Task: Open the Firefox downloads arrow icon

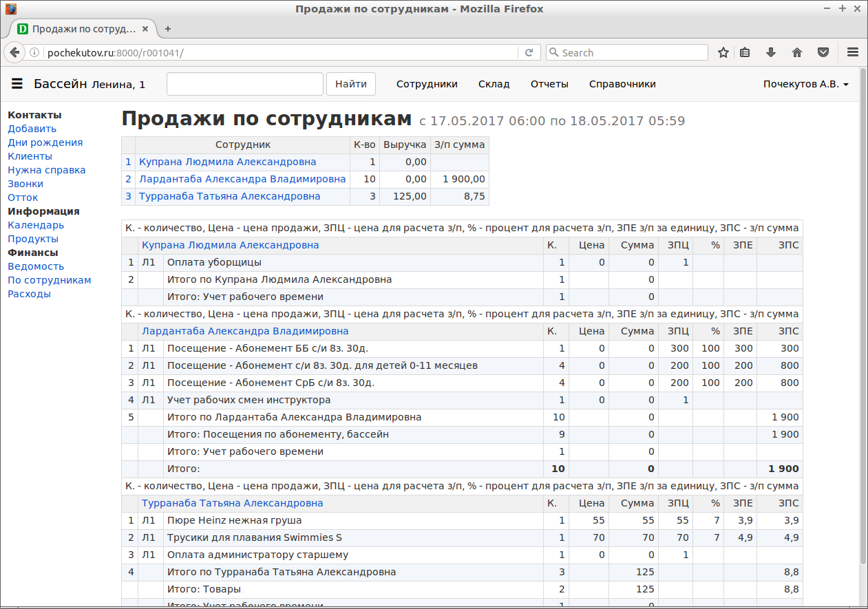Action: [771, 52]
